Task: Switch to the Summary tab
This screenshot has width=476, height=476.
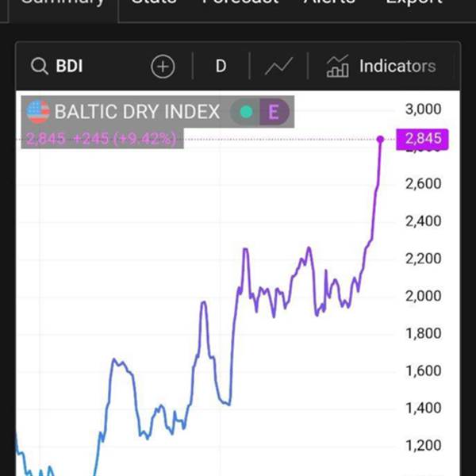Action: point(62,4)
